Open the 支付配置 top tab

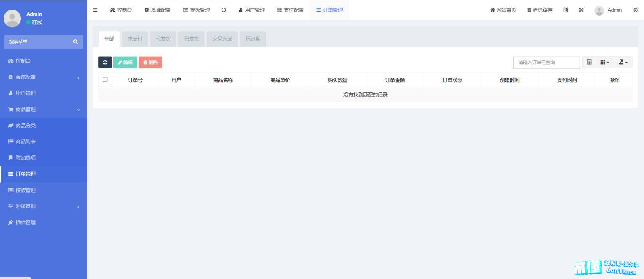(x=290, y=10)
